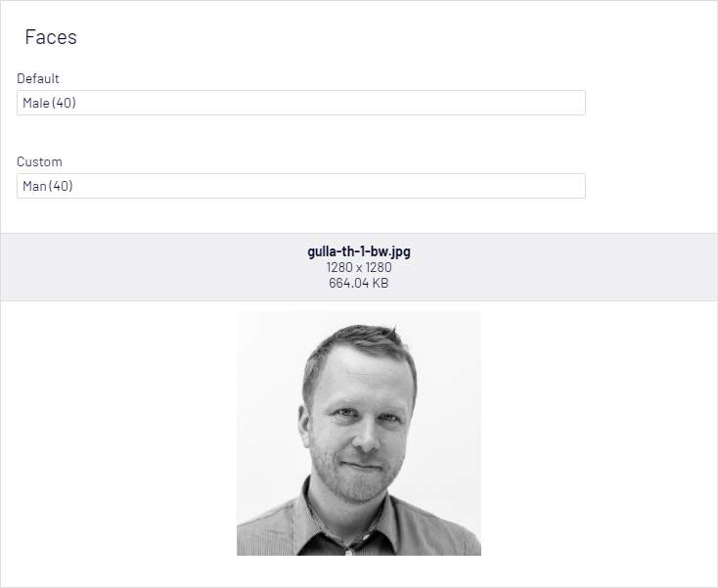
Task: Click the Default field label
Action: point(38,79)
